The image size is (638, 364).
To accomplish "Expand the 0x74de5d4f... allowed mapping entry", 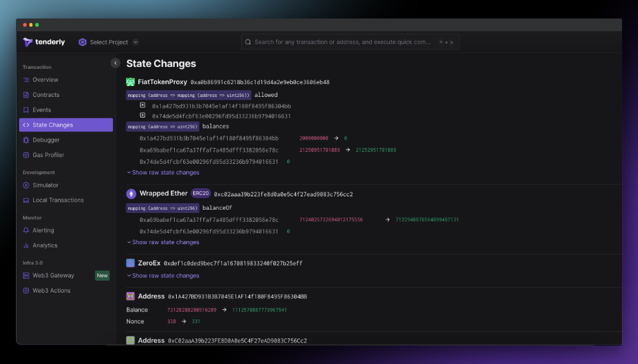I will [x=142, y=116].
